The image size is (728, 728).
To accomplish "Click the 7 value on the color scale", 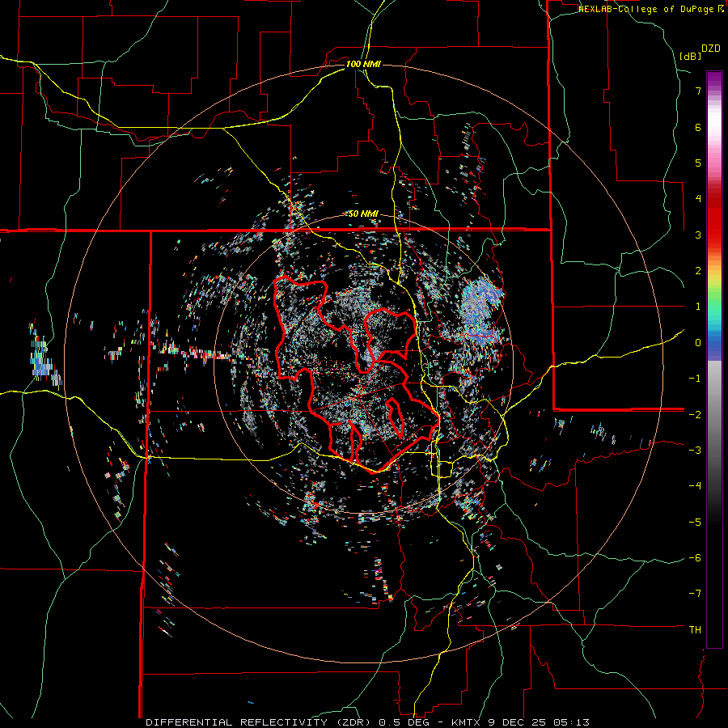I will tap(698, 91).
